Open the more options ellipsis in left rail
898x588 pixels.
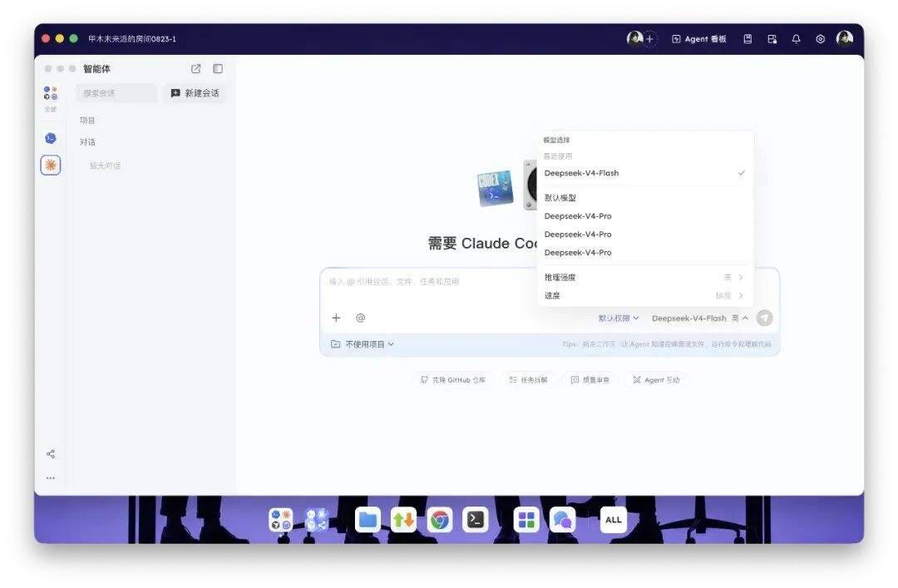51,477
